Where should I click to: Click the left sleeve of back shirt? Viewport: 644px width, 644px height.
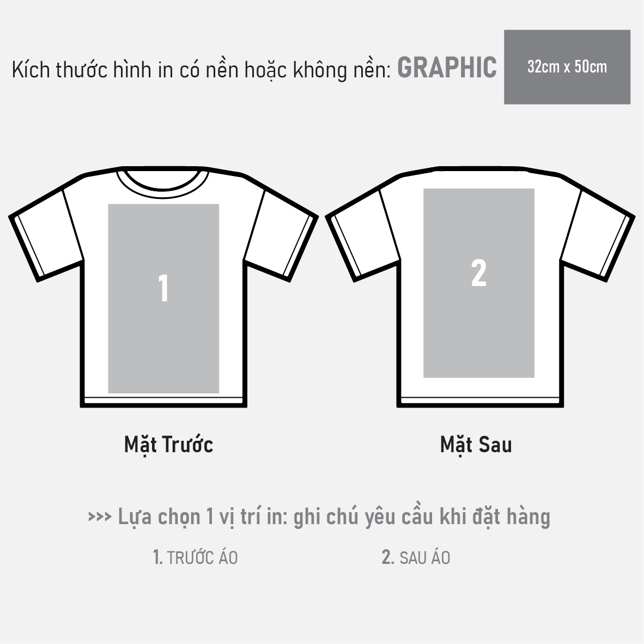pyautogui.click(x=362, y=236)
